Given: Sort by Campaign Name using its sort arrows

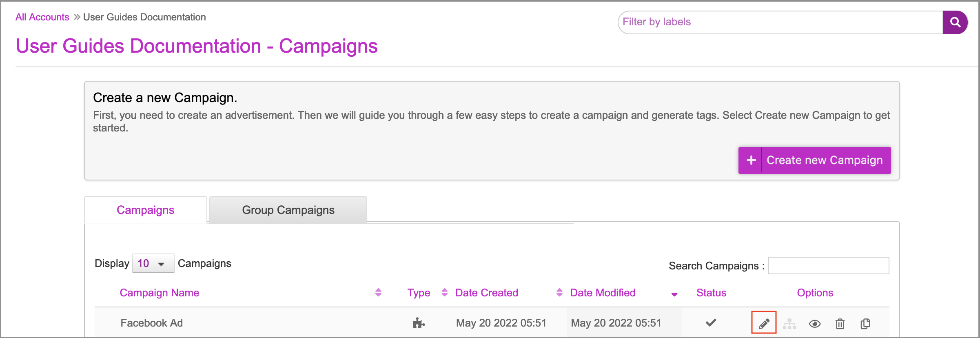Looking at the screenshot, I should pos(378,293).
